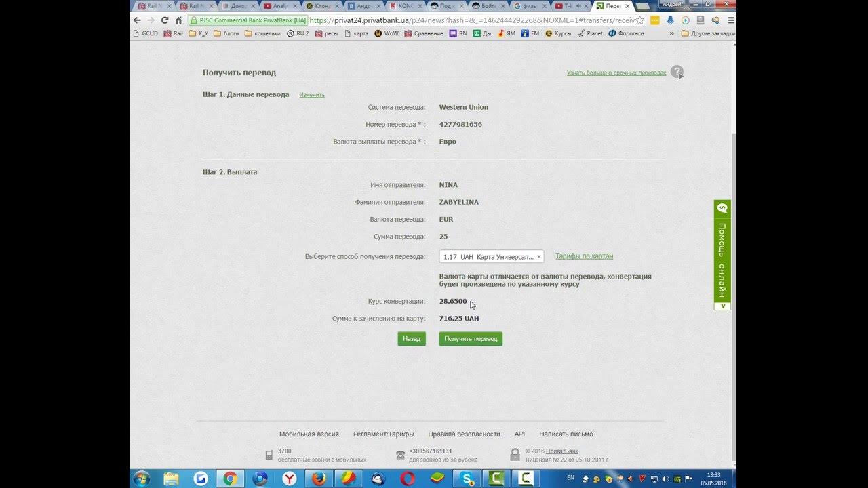This screenshot has width=868, height=488.
Task: Launch Google Chrome from taskbar
Action: (230, 479)
